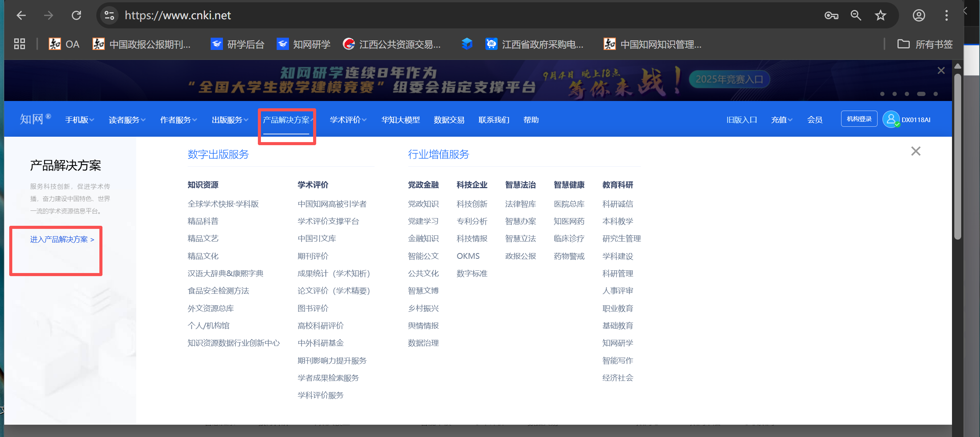Open 江西省政府采购电 bookmark

pyautogui.click(x=535, y=44)
